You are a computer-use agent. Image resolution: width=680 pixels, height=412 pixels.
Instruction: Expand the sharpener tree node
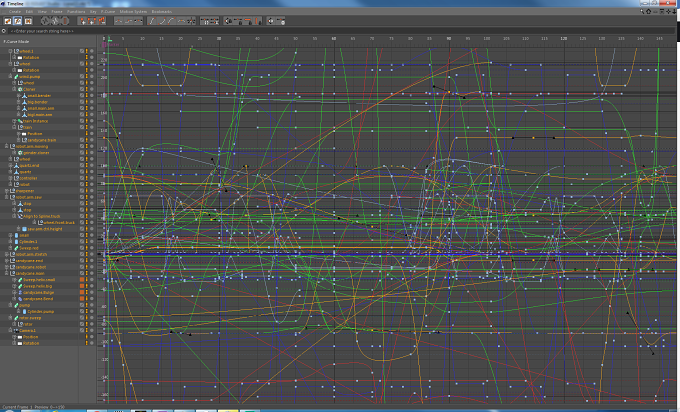7,191
